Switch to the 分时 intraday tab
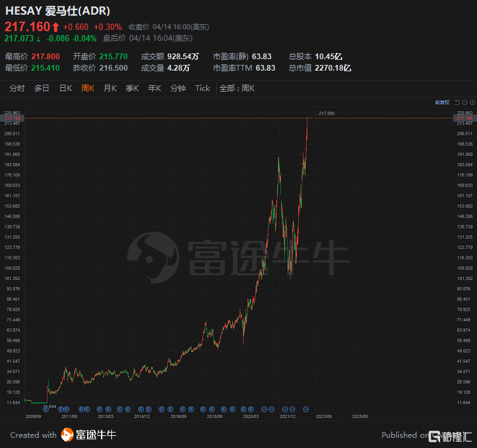Screen dimensions: 477x448 tap(17, 88)
